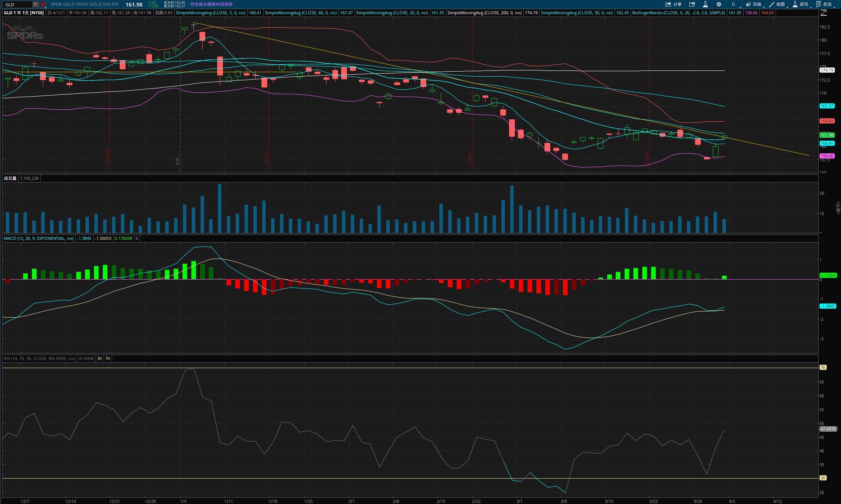
Task: Click the last price 161.98 in header
Action: [134, 5]
